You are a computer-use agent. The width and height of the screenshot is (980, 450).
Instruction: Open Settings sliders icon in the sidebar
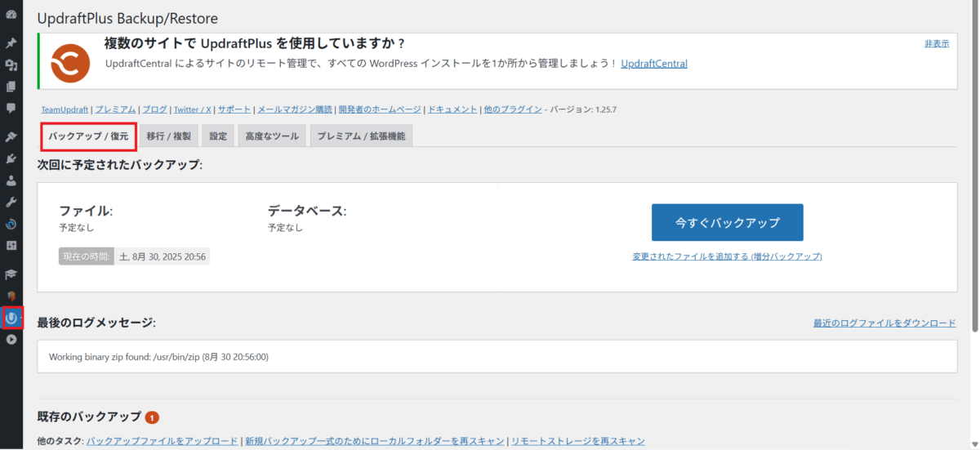point(11,245)
